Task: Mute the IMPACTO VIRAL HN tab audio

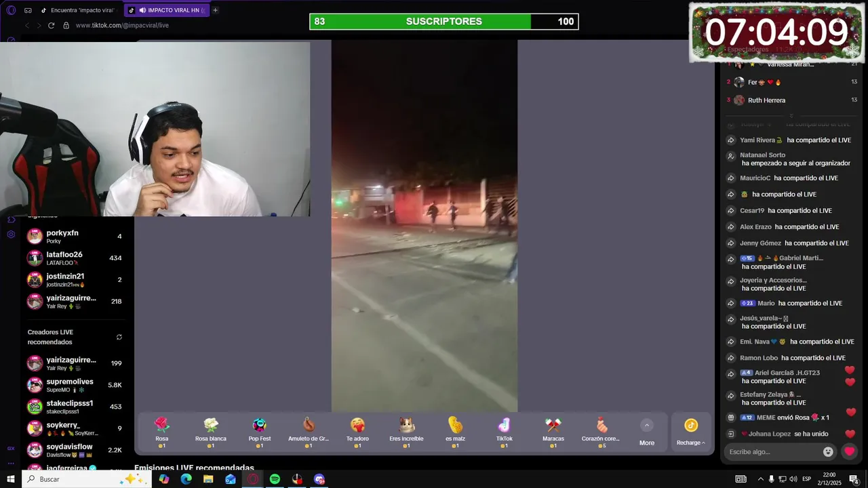Action: click(x=142, y=10)
